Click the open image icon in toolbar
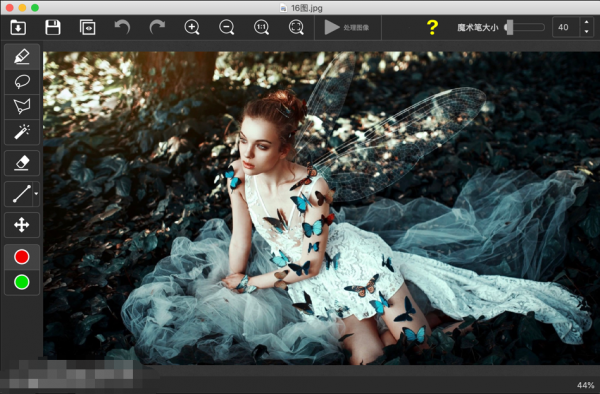 click(x=18, y=28)
